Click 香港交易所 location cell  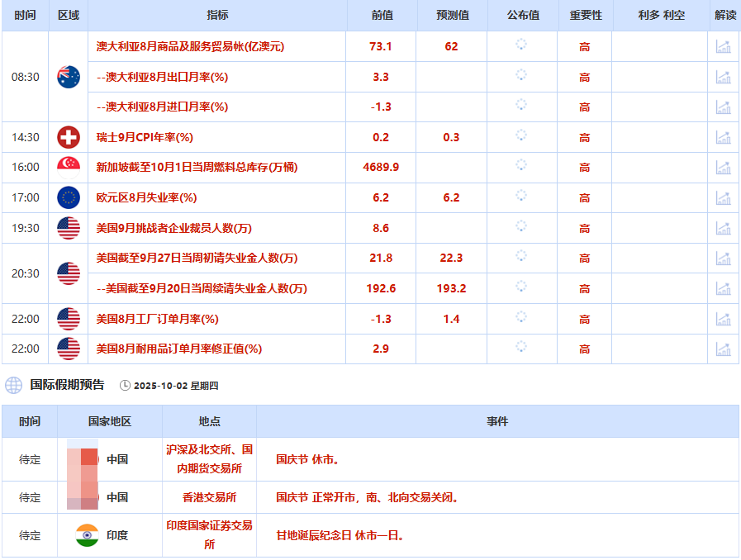(209, 497)
